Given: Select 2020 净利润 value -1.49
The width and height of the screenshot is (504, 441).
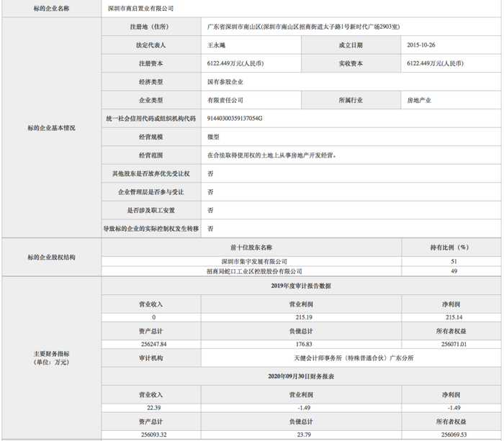Looking at the screenshot, I should point(454,408).
